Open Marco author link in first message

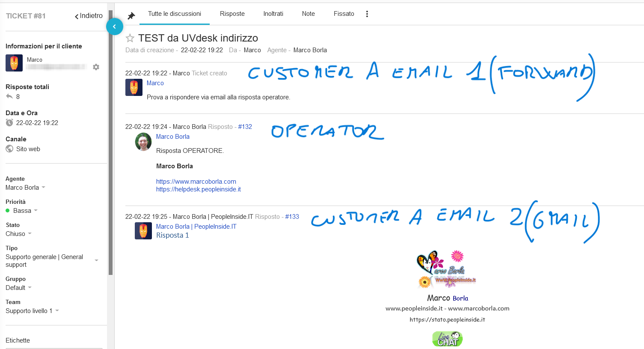(x=155, y=83)
